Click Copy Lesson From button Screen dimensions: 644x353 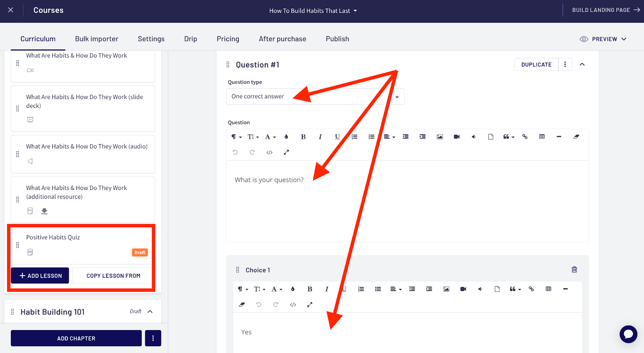click(113, 276)
